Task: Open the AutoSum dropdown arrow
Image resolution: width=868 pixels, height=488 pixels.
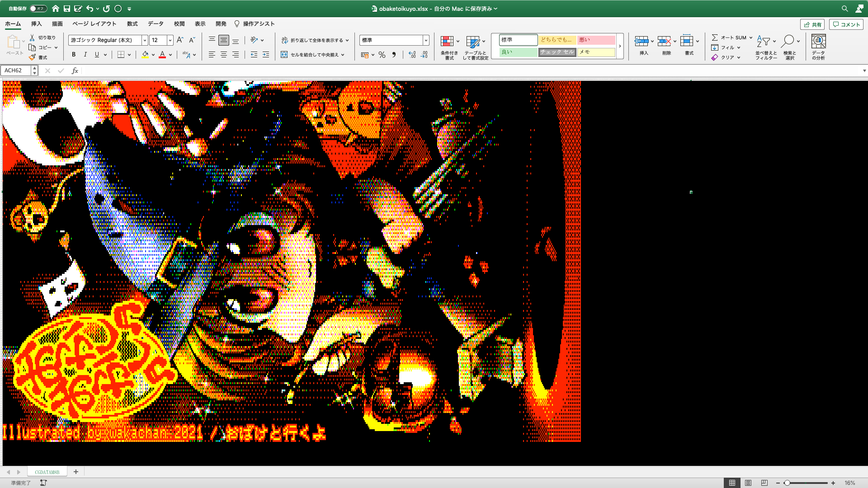Action: (751, 38)
